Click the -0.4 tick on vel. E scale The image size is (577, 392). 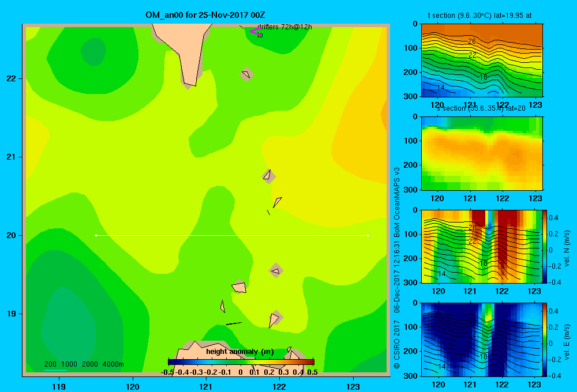click(x=554, y=375)
